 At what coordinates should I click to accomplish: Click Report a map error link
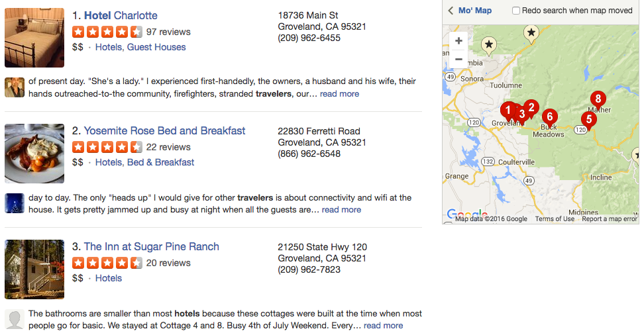609,219
